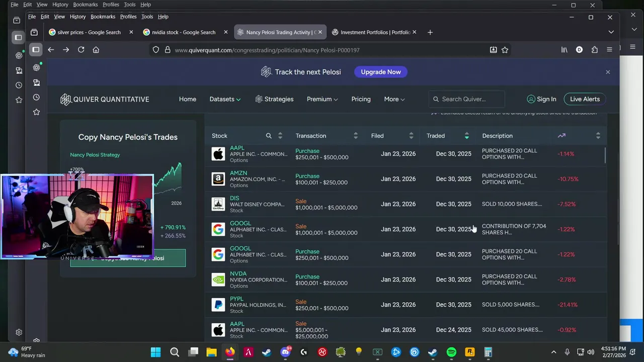The width and height of the screenshot is (644, 362).
Task: Go to the Home nav link
Action: 188,99
